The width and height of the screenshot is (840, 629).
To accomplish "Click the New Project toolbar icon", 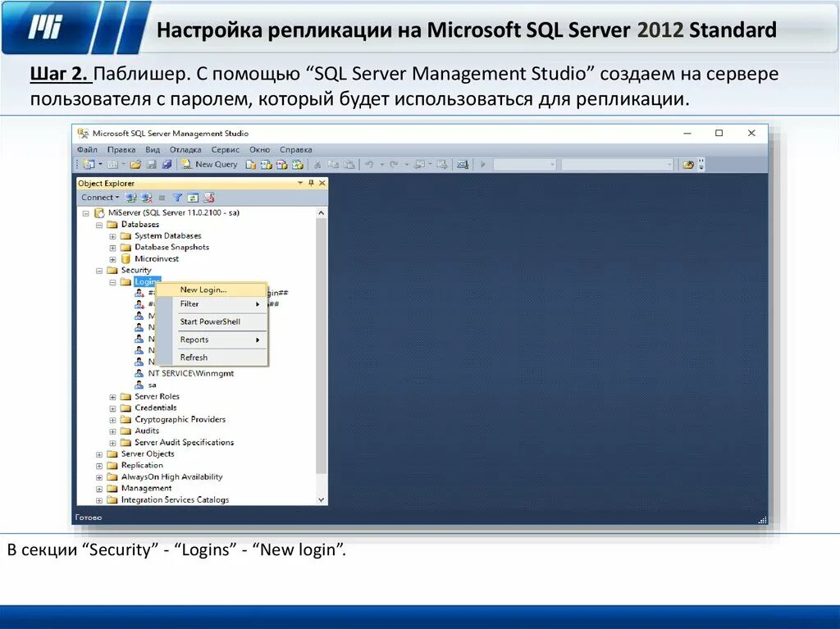I will pos(89,165).
